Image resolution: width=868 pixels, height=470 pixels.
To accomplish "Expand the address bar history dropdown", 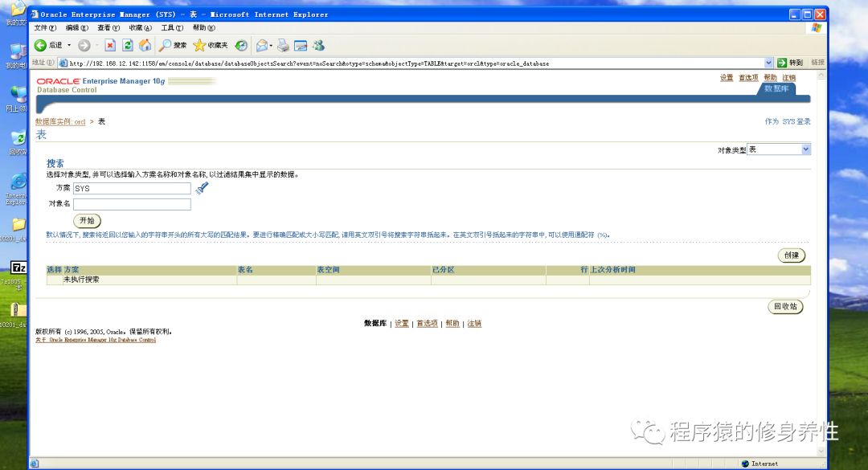I will tap(768, 62).
